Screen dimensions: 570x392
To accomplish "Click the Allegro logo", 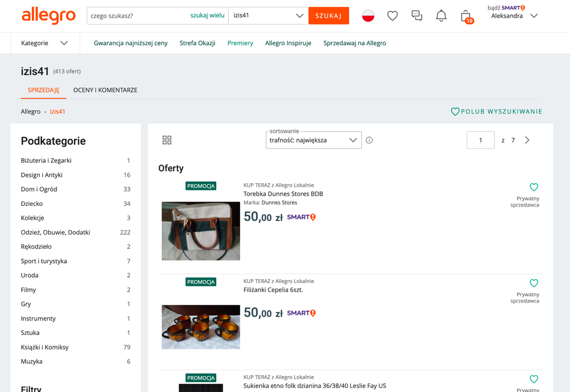I will click(48, 15).
